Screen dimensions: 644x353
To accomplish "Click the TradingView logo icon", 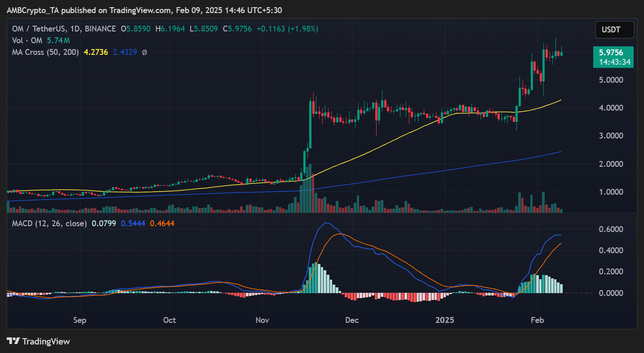I will point(13,341).
